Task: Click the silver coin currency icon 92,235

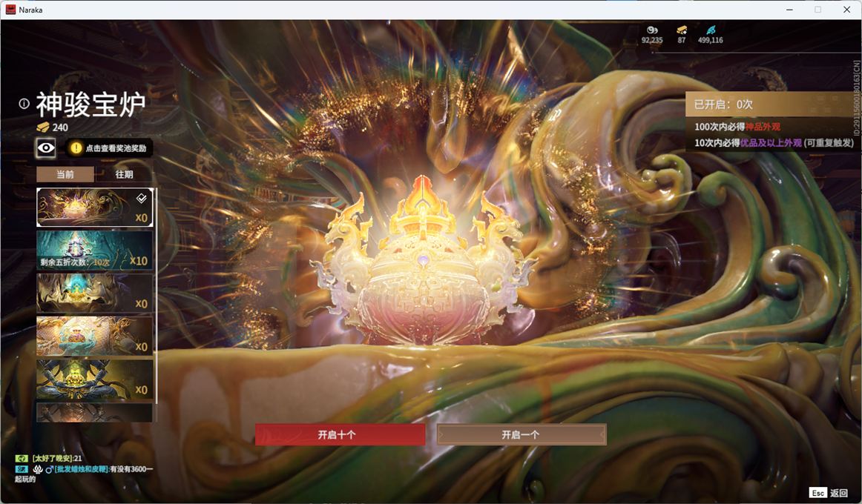Action: pos(652,30)
